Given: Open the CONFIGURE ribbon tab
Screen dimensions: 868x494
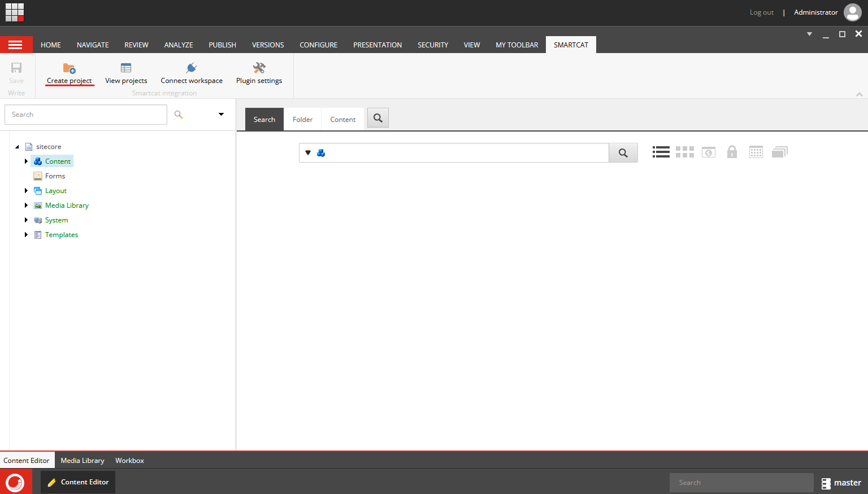Looking at the screenshot, I should (x=319, y=45).
